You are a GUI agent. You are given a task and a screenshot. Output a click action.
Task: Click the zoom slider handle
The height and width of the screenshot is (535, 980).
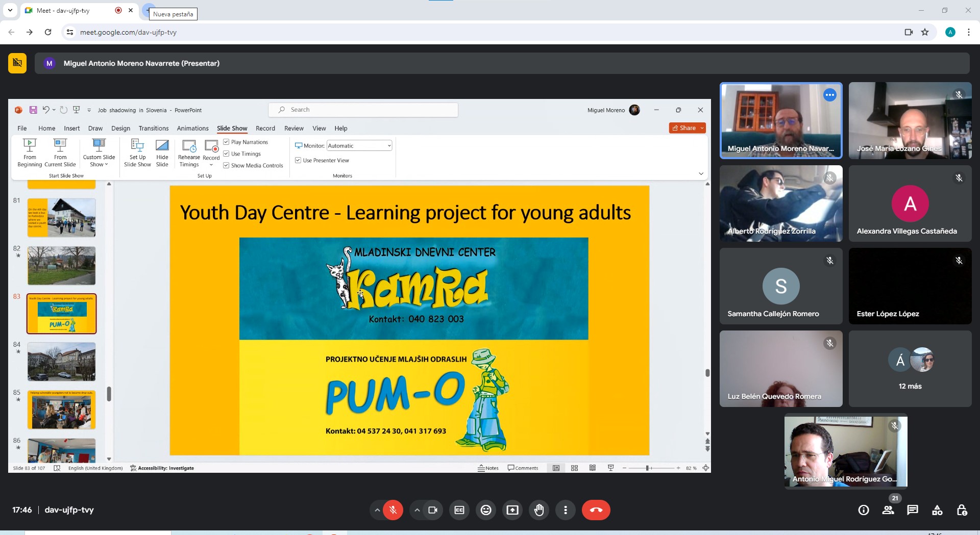pyautogui.click(x=647, y=468)
